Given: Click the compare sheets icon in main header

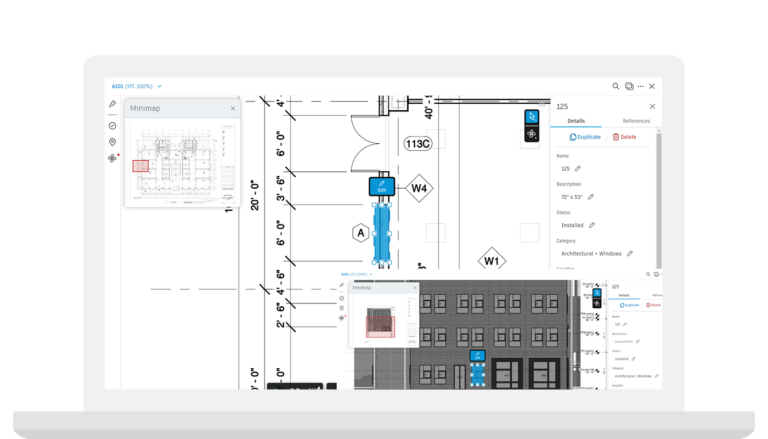Looking at the screenshot, I should 629,86.
